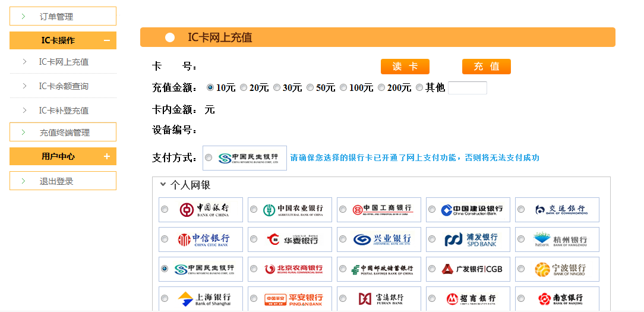
Task: Choose the ICBC bank logo
Action: point(382,210)
